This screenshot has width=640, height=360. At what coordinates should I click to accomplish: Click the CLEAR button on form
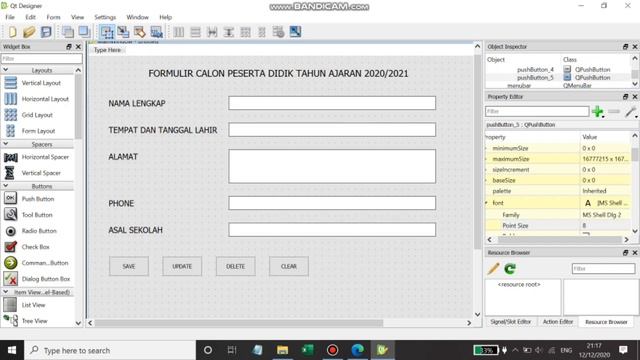click(289, 266)
